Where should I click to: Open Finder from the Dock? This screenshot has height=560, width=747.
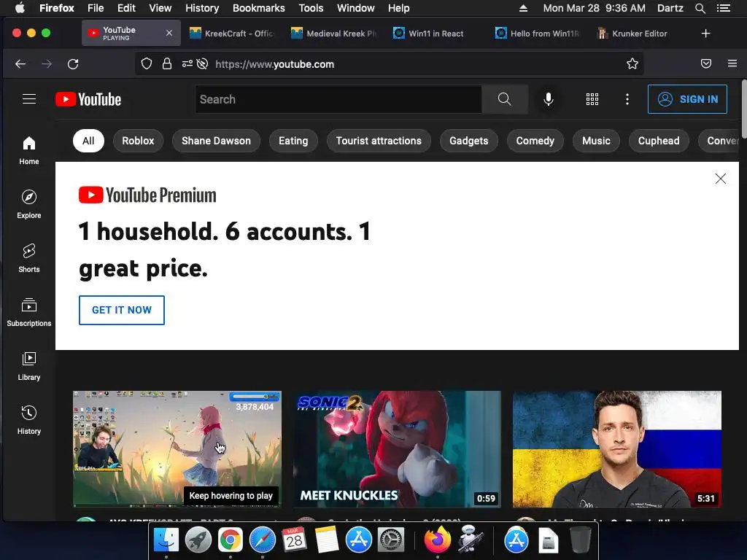click(x=166, y=540)
